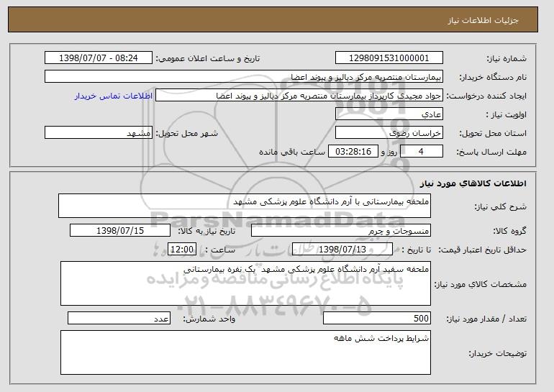Image resolution: width=554 pixels, height=392 pixels.
Task: Select the goods group field منسوجات و چرم
Action: coord(341,231)
